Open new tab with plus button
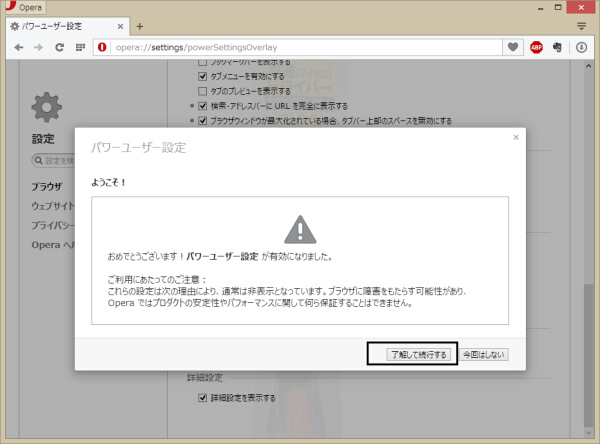This screenshot has width=600, height=444. click(x=140, y=26)
